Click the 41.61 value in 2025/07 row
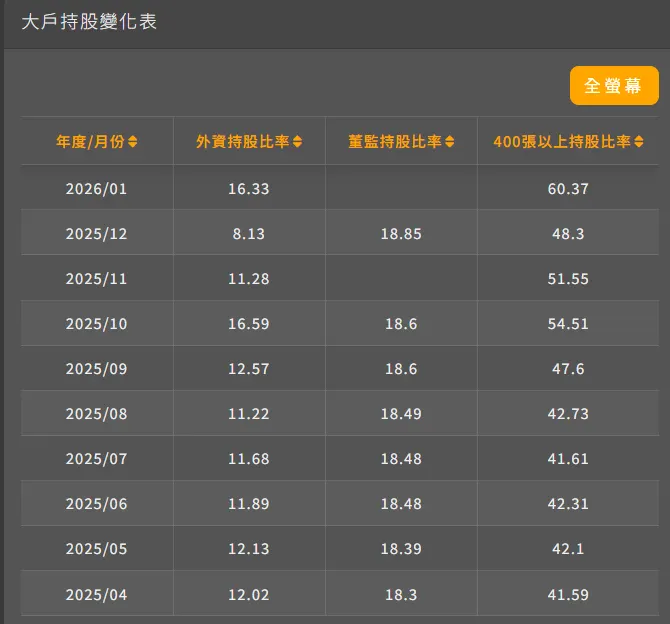 click(x=568, y=459)
